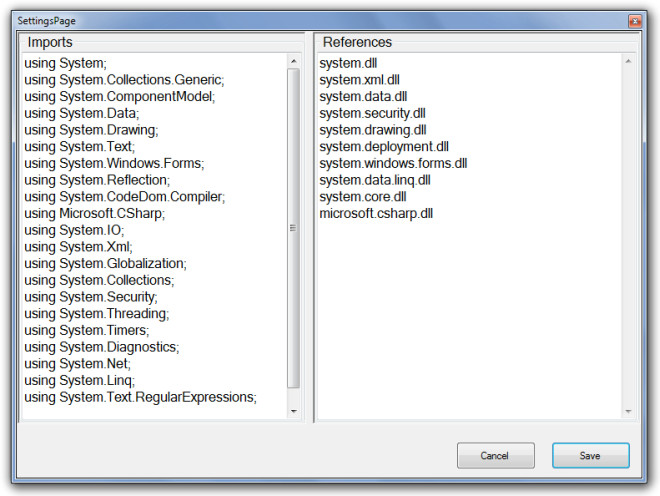
Task: Select 'using System.Threading;' line
Action: tap(97, 314)
